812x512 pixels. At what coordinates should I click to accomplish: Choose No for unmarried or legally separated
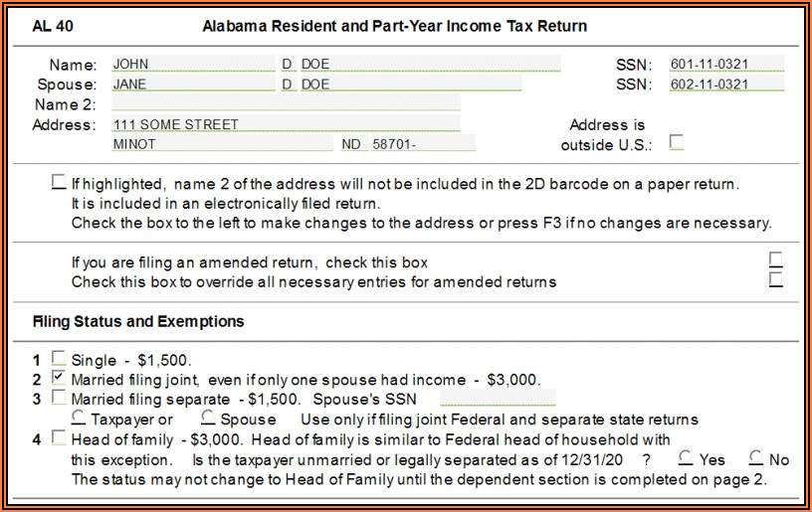tap(756, 458)
